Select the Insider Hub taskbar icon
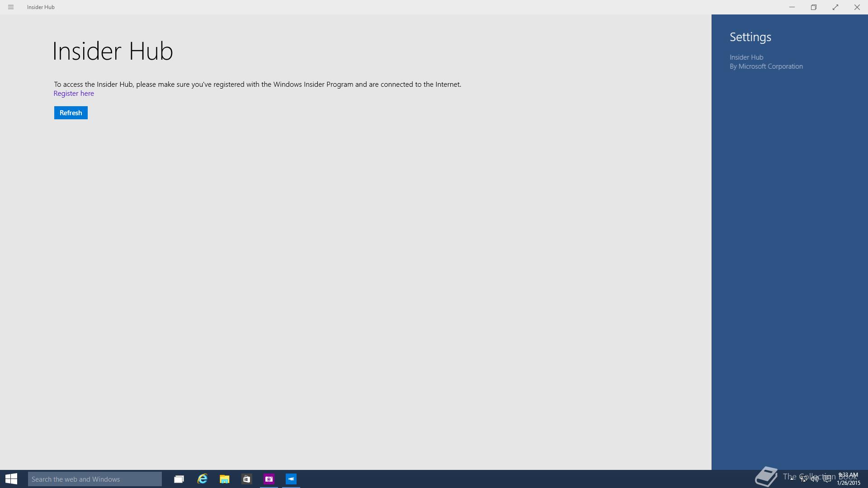The height and width of the screenshot is (488, 868). [291, 479]
